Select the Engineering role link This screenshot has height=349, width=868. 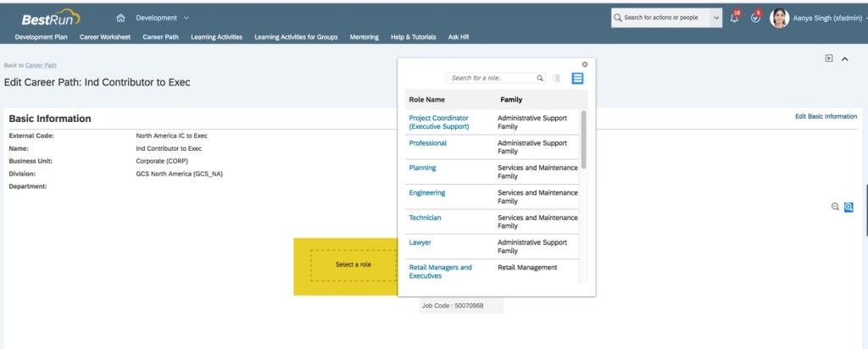(426, 193)
